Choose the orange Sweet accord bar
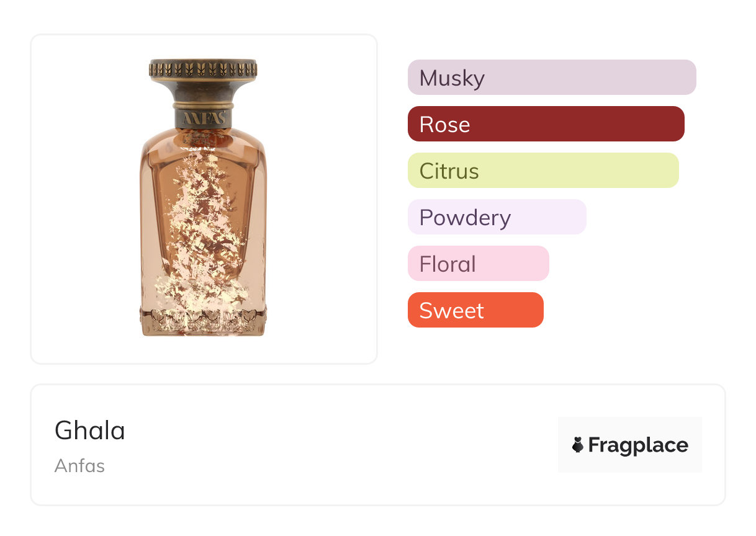Image resolution: width=756 pixels, height=536 pixels. tap(475, 310)
